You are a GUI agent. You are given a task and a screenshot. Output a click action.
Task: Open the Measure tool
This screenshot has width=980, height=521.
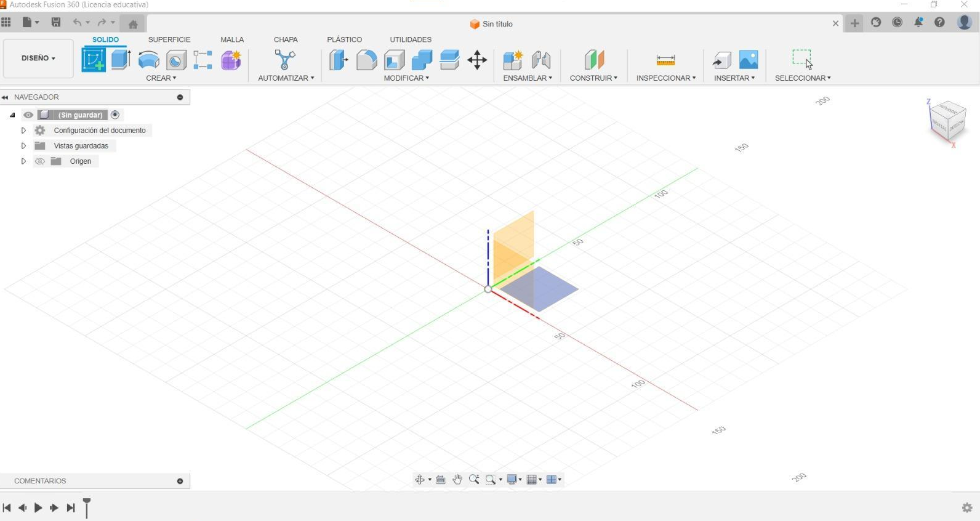click(665, 60)
